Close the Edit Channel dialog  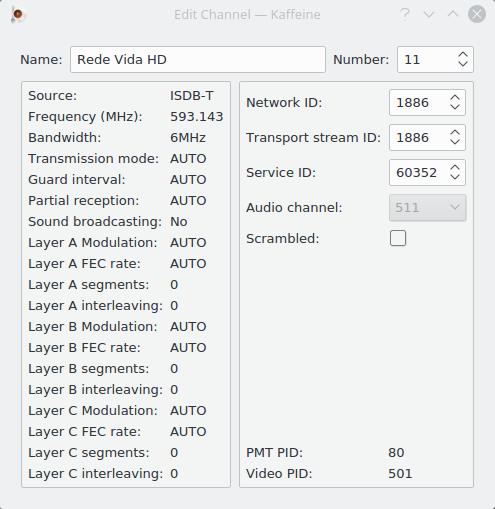tap(477, 14)
